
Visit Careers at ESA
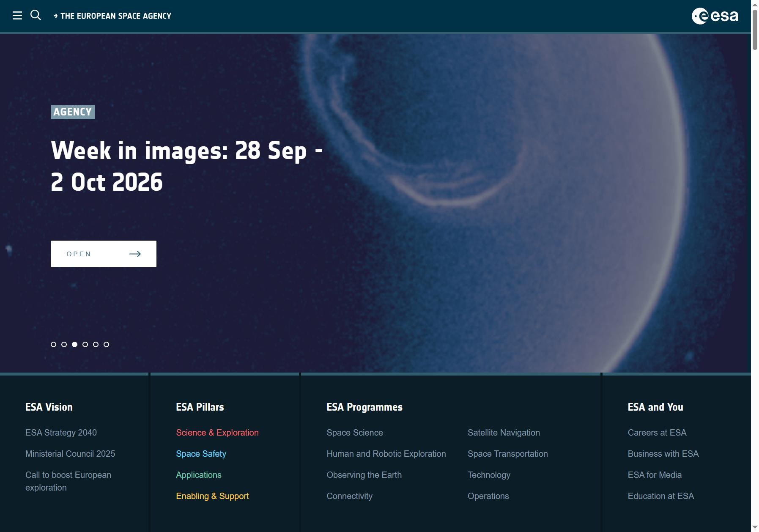pos(657,433)
